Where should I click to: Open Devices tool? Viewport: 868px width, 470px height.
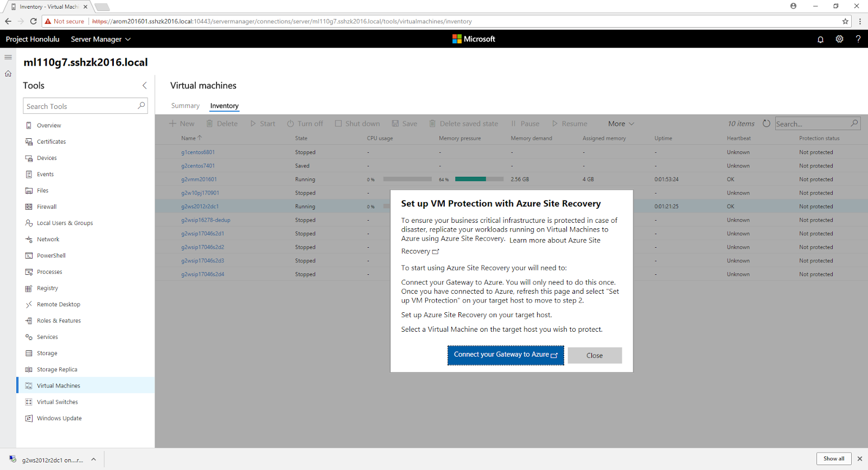click(x=47, y=158)
